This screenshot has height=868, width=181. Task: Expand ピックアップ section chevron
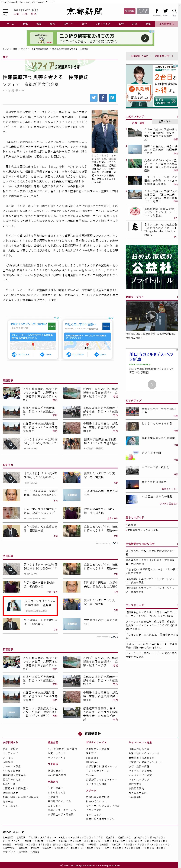point(177,400)
